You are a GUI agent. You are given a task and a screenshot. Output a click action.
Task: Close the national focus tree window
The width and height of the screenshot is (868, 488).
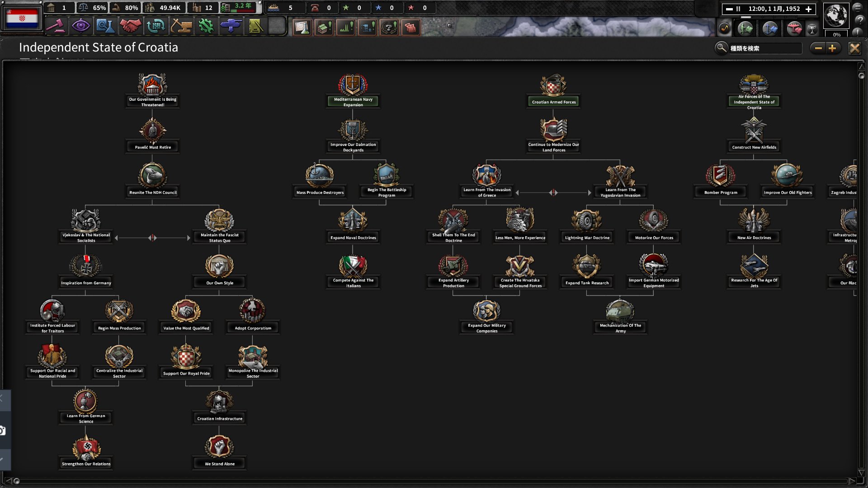click(854, 48)
